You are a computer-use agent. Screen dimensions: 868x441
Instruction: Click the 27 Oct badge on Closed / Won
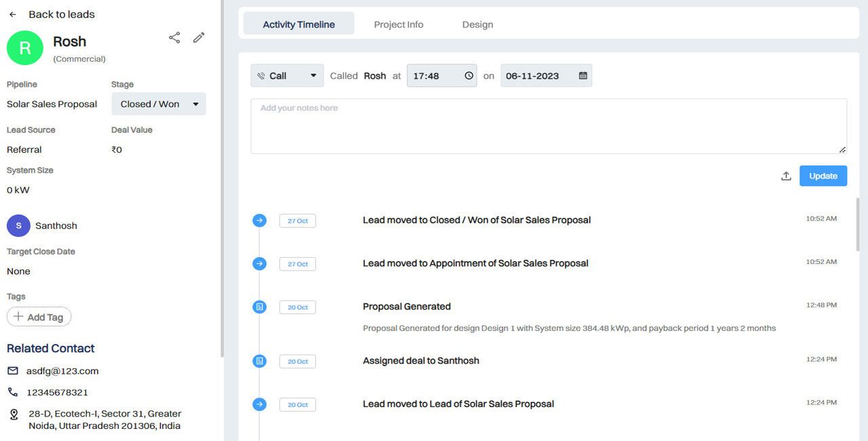[298, 221]
